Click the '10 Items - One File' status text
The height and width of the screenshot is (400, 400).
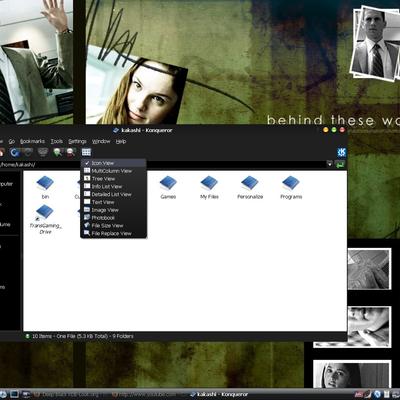coord(83,336)
